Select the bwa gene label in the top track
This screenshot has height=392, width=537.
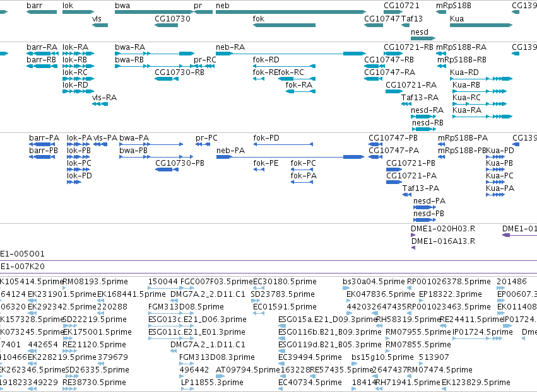coord(122,6)
